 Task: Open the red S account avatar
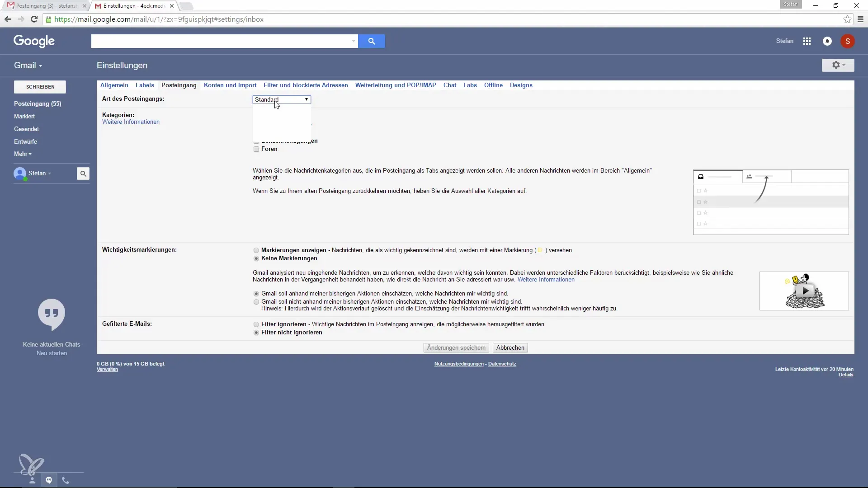(848, 41)
